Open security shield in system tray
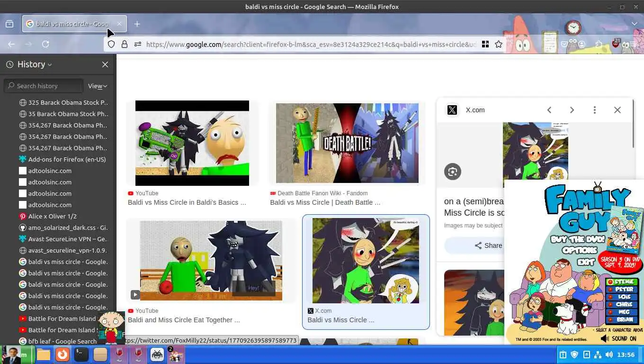Viewport: 644px width, 364px height. click(574, 355)
